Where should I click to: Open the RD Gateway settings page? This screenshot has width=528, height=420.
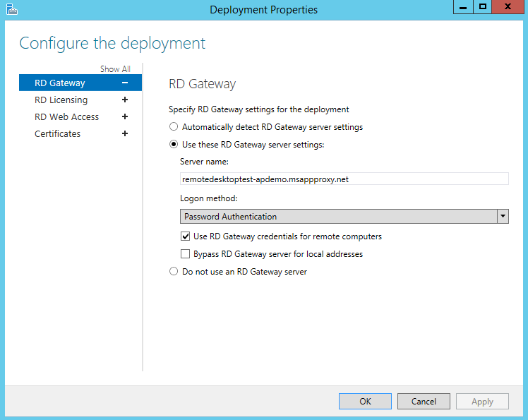click(x=60, y=83)
